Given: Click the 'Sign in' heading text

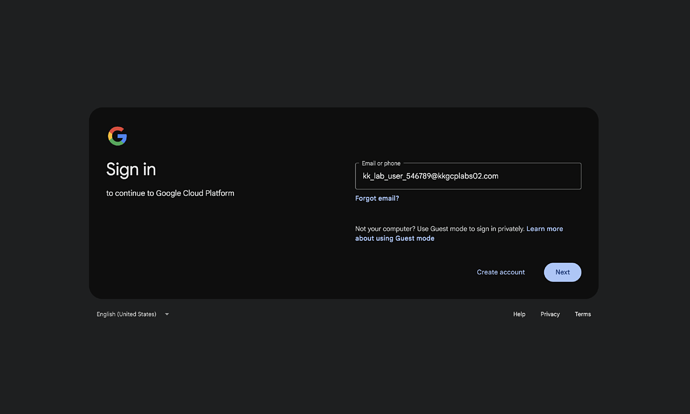Looking at the screenshot, I should pos(131,169).
